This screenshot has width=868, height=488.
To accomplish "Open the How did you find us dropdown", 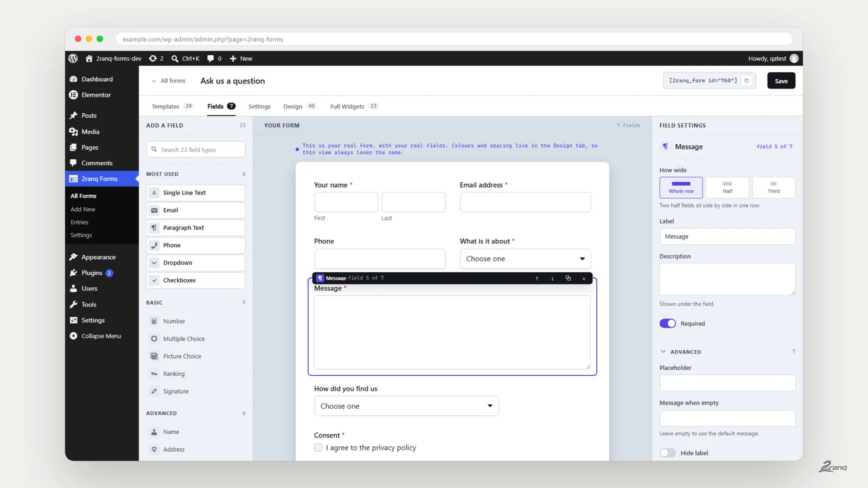I will [x=406, y=406].
